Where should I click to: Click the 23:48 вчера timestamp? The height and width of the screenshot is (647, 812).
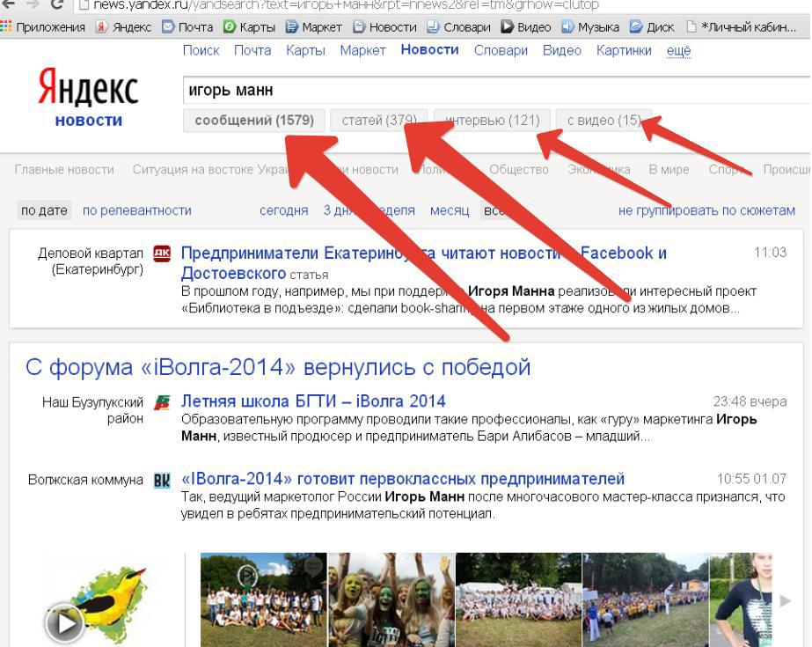click(x=750, y=401)
